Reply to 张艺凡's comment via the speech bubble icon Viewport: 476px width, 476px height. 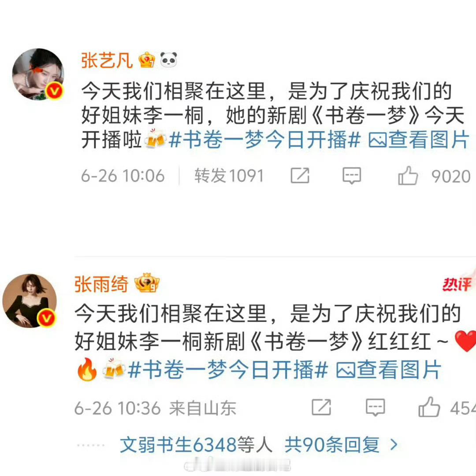352,175
